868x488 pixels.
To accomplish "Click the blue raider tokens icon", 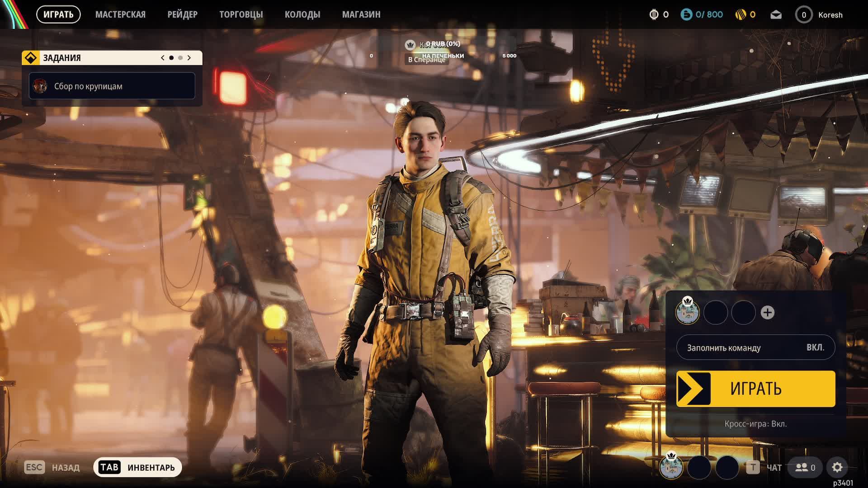I will (x=686, y=15).
